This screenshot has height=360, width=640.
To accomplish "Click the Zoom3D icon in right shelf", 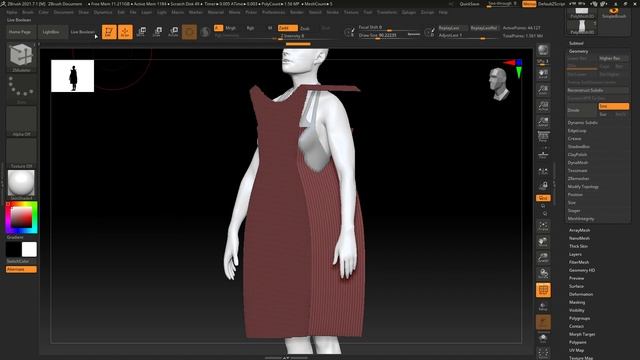I will pyautogui.click(x=543, y=258).
